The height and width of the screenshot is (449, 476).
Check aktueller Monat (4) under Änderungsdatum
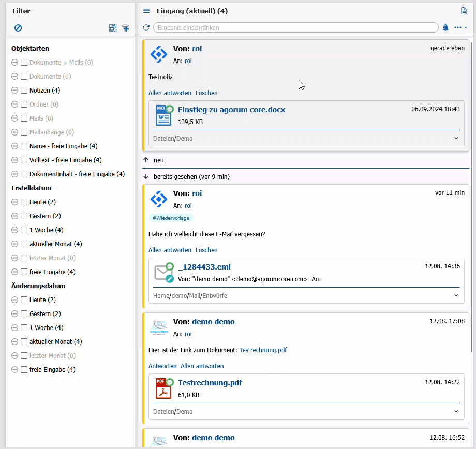(24, 341)
